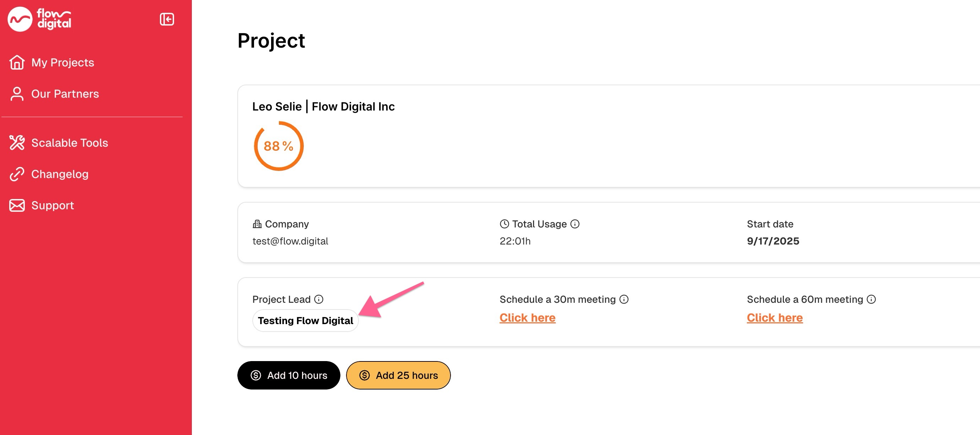Viewport: 980px width, 435px height.
Task: Click the Project Lead info icon
Action: tap(319, 299)
